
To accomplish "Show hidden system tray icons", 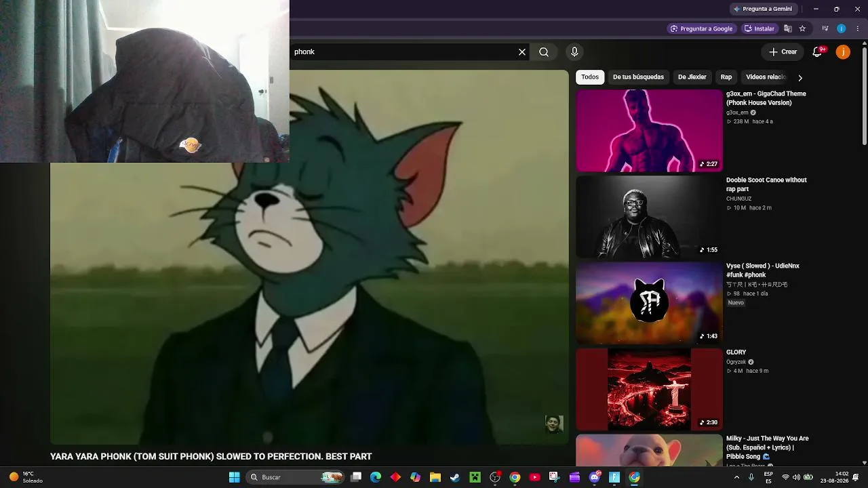I will (x=737, y=477).
